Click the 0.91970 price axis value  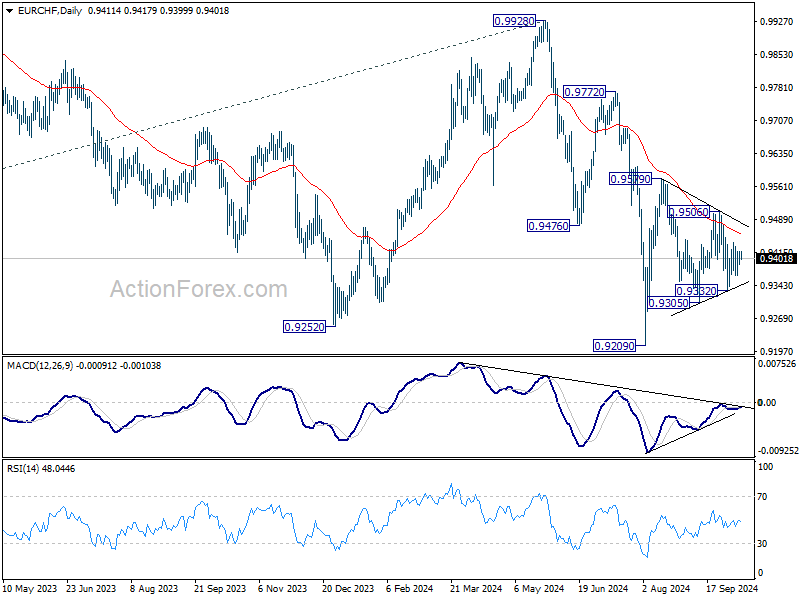777,352
